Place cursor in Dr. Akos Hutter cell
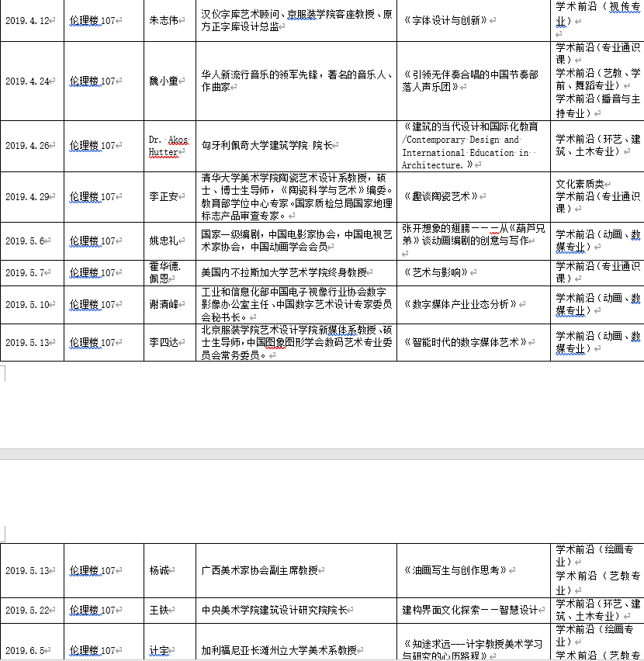 [168, 146]
